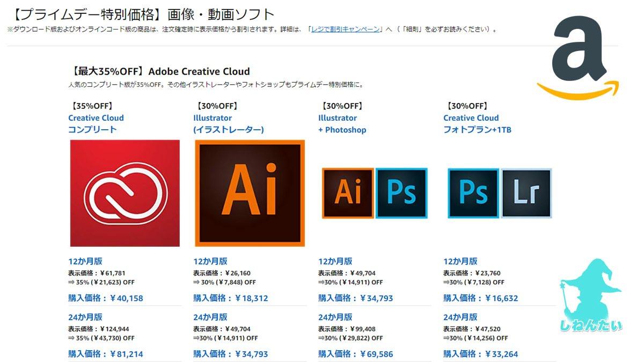Open the Creative Cloud コンプリート title link
Viewport: 644px width, 362px height.
pyautogui.click(x=96, y=124)
